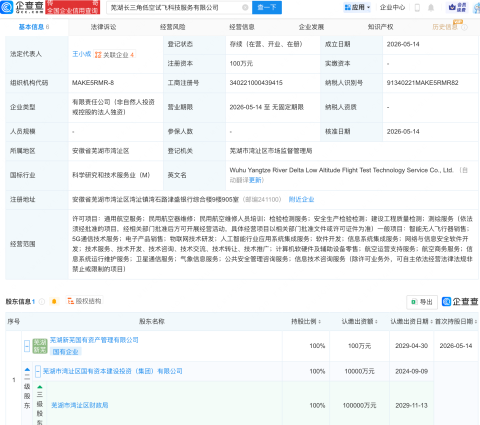Select the 营业期限 value 至 无固定期限
This screenshot has width=480, height=425.
(267, 107)
